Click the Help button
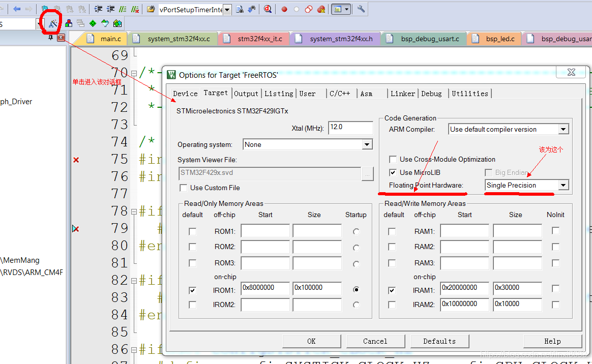Image resolution: width=592 pixels, height=364 pixels. (552, 341)
